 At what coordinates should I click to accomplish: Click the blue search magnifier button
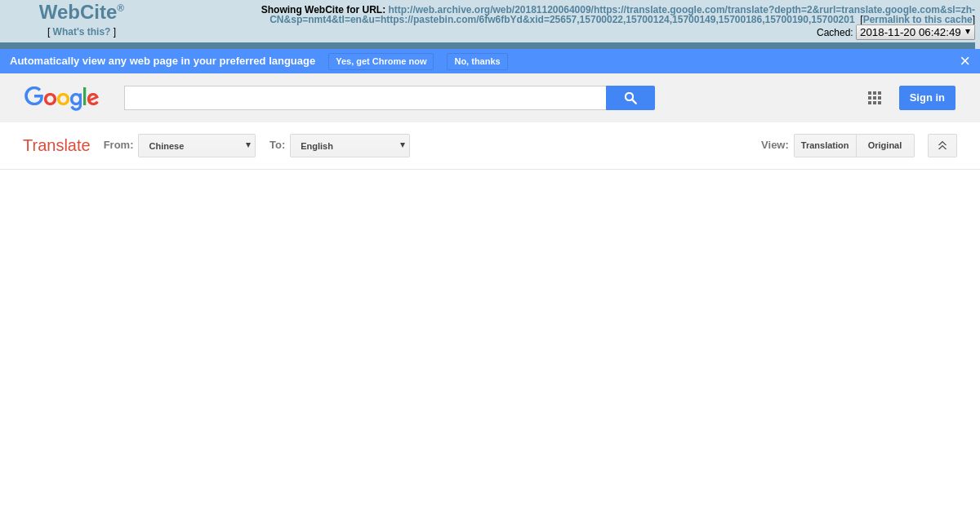click(x=630, y=98)
